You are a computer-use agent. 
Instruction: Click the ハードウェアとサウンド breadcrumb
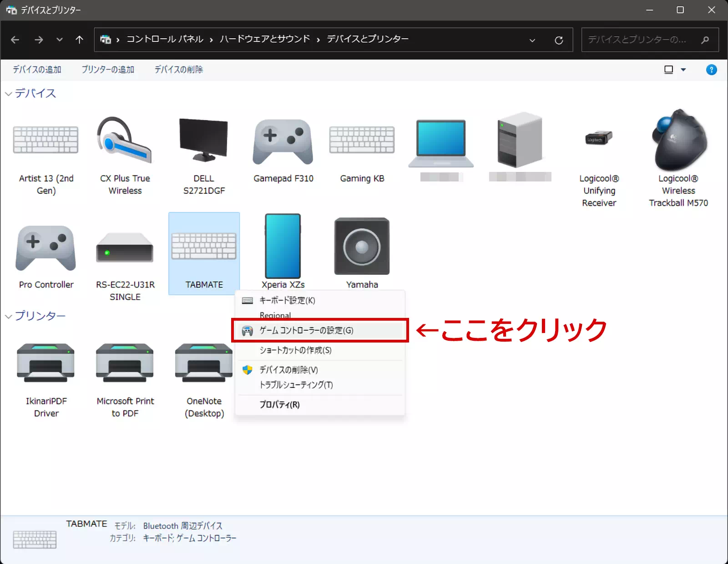(265, 39)
